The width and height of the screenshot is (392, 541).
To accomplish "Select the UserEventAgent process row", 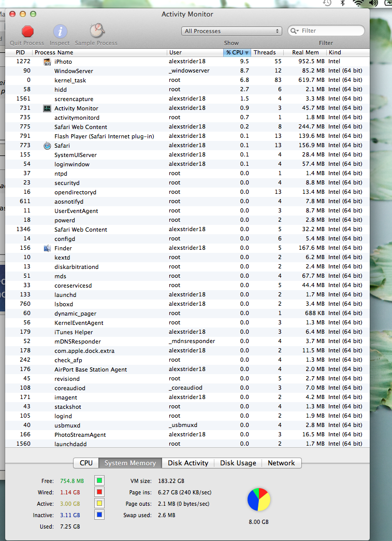I will point(187,210).
